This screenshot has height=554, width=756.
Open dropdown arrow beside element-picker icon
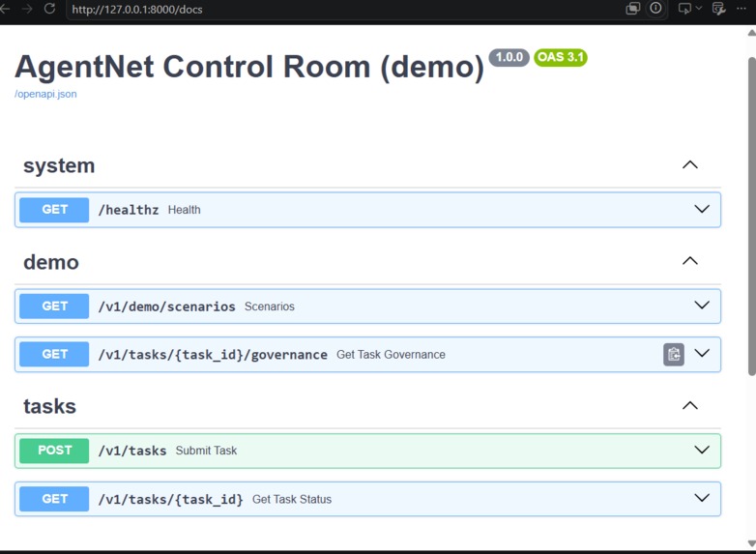[x=699, y=8]
